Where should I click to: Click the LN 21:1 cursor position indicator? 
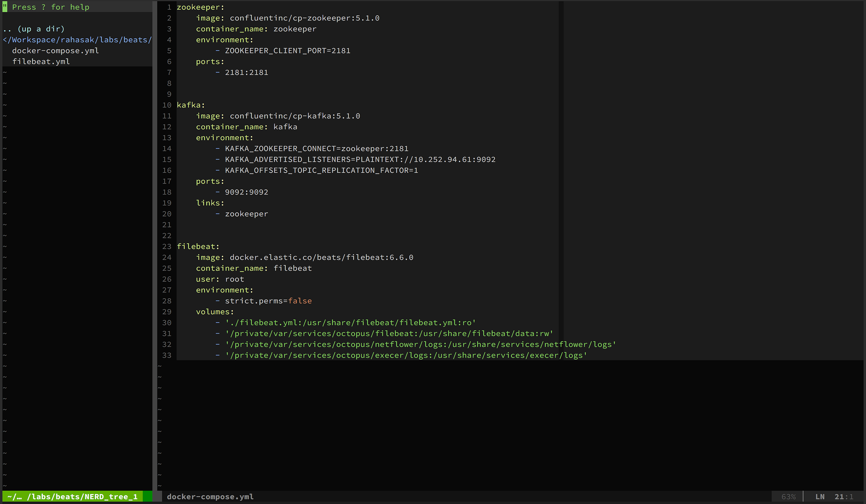(834, 496)
